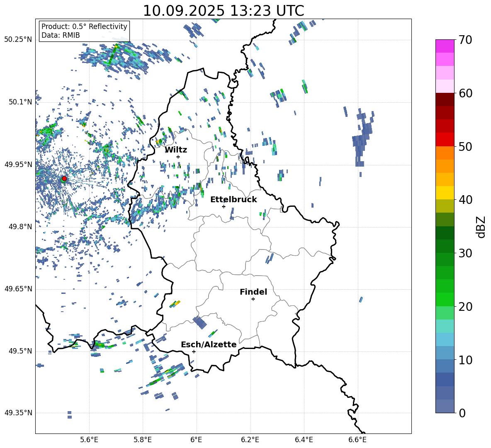Click the yellow colorbar segment above 40
Viewport: 491px width, 448px height.
(445, 193)
